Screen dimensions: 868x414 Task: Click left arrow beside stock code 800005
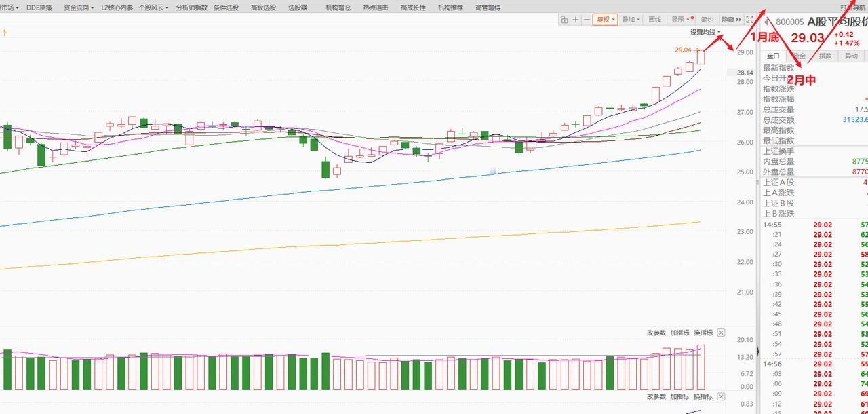[x=767, y=22]
